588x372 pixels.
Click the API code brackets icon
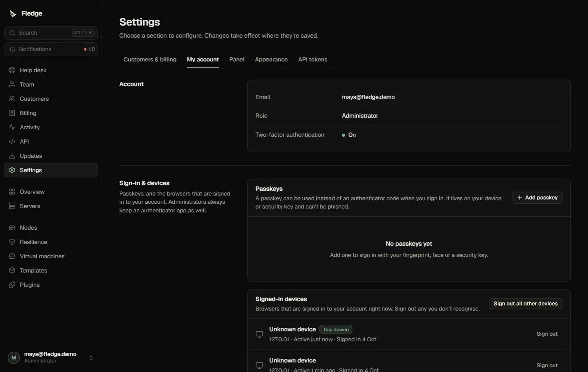coord(12,141)
